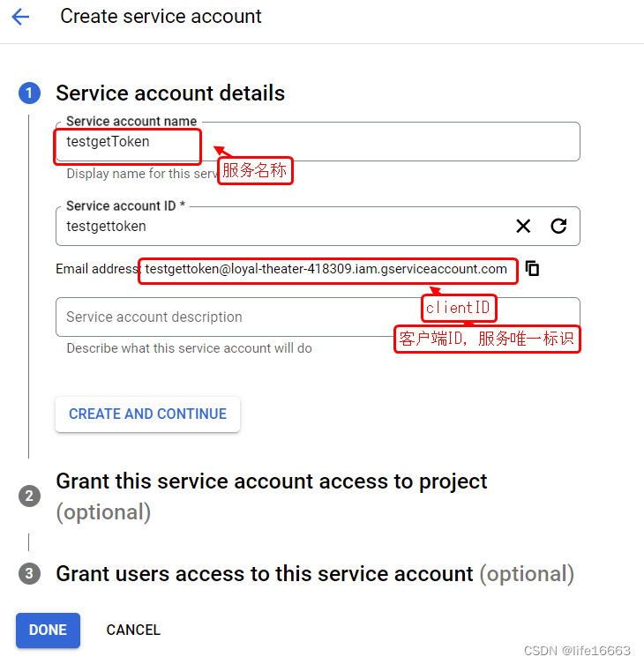Expand Grant users access to service account
Screen dimensions: 644x664
click(x=315, y=574)
